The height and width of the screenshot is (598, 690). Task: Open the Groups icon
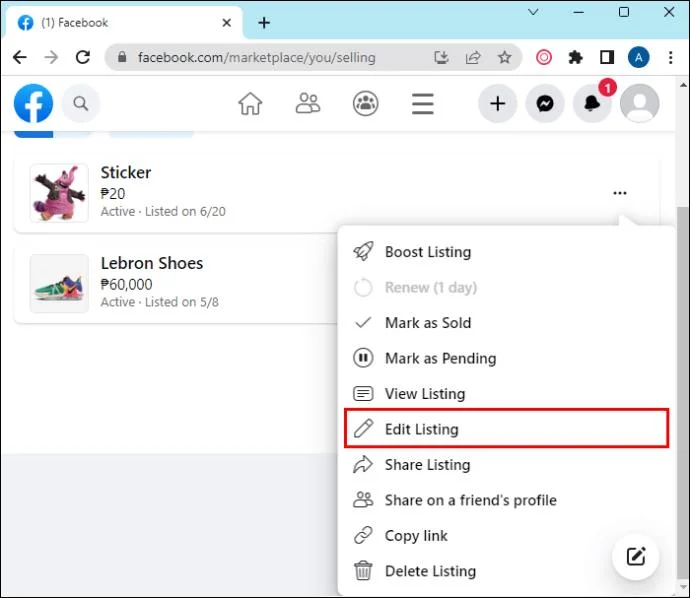coord(366,104)
